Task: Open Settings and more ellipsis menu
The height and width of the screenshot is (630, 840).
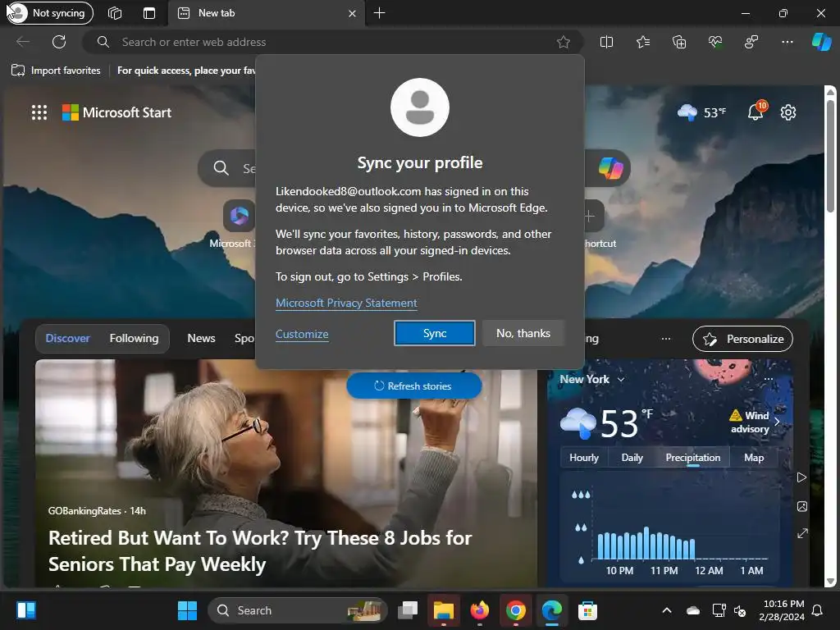Action: click(x=787, y=42)
